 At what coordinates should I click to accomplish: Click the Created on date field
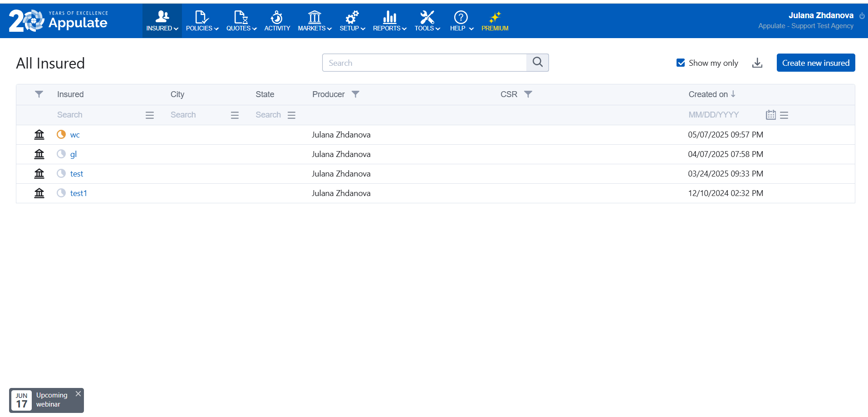pos(725,115)
